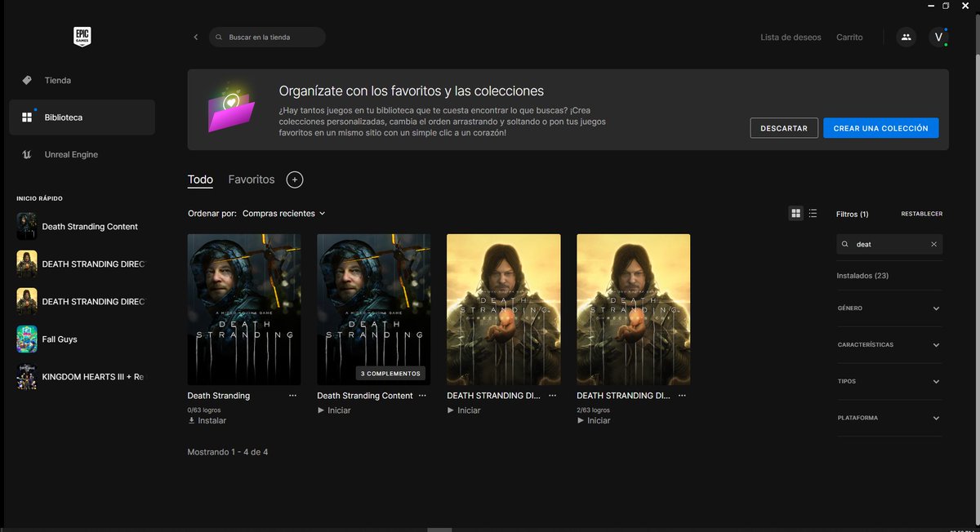This screenshot has height=532, width=980.
Task: Open the fourth cover, Director's Cut
Action: click(x=634, y=309)
